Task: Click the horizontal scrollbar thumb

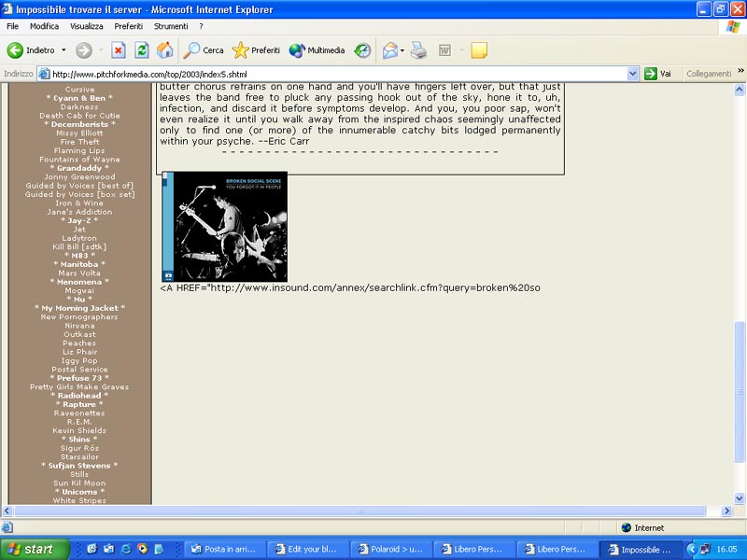Action: point(360,511)
